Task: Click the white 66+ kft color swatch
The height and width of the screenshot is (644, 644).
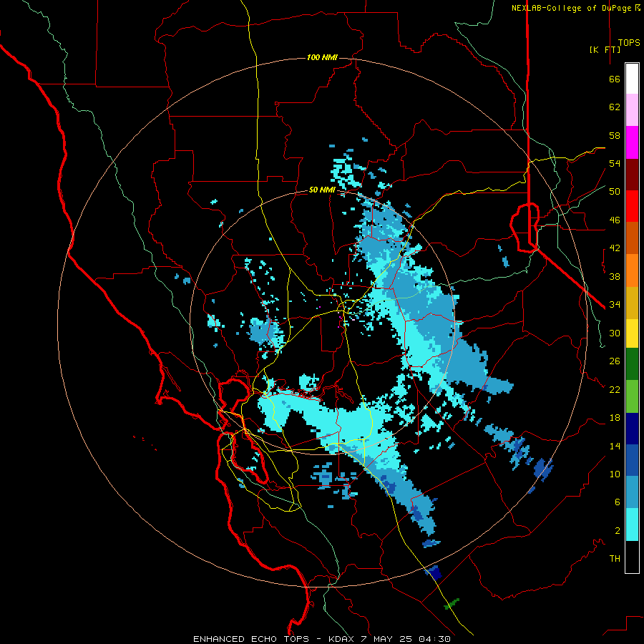Action: click(632, 79)
